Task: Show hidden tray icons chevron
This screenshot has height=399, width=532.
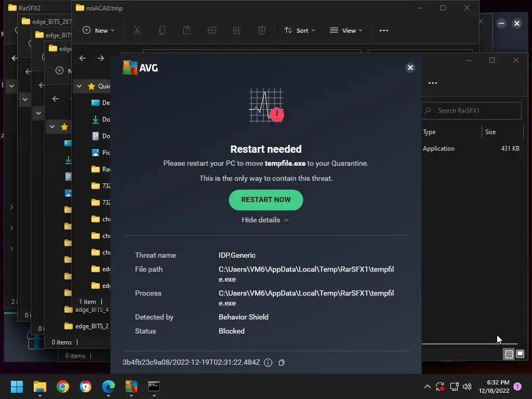Action: 428,387
